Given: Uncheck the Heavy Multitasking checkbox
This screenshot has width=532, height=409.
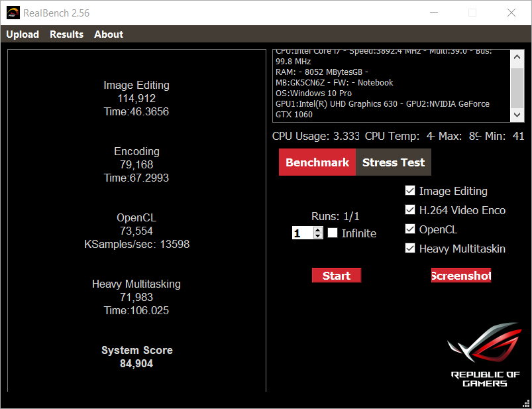Looking at the screenshot, I should [x=410, y=249].
